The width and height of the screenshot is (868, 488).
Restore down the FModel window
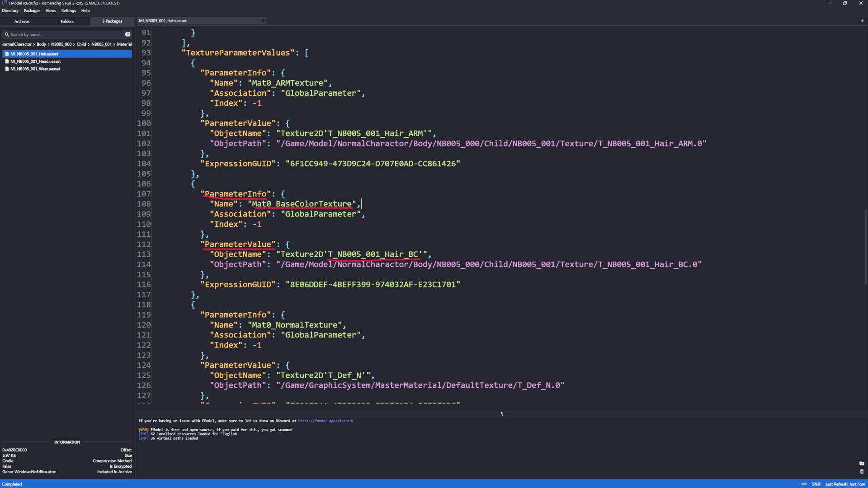point(845,3)
